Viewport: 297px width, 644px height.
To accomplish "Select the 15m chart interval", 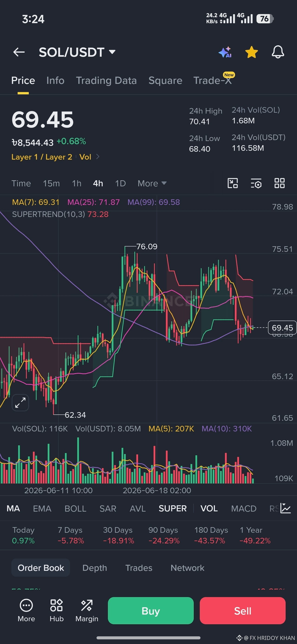I will (x=51, y=184).
